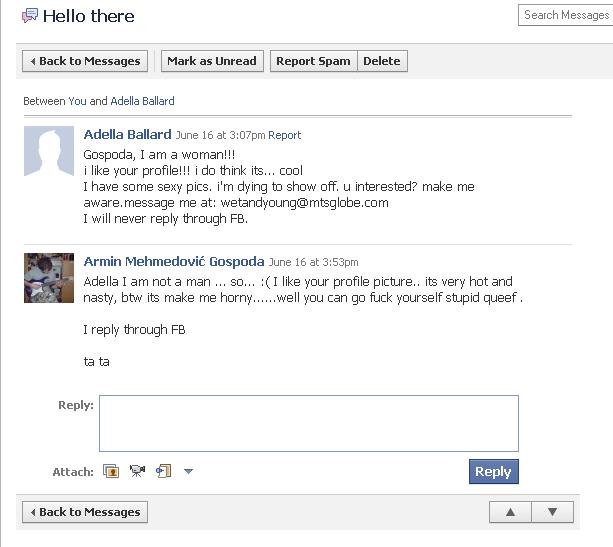Viewport: 613px width, 547px height.
Task: Expand the attach options dropdown arrow
Action: (188, 471)
